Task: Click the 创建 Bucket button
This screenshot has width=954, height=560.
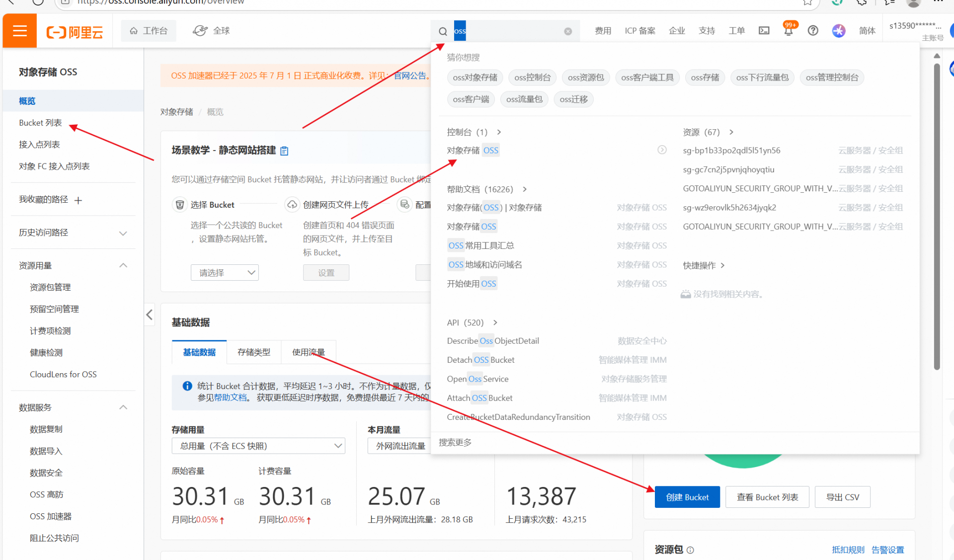Action: [x=687, y=497]
